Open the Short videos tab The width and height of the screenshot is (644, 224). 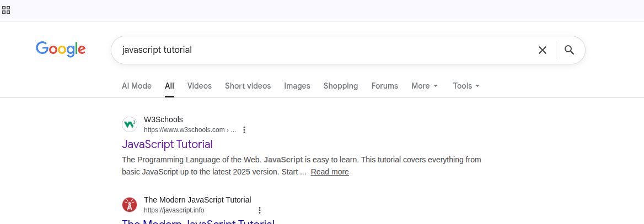248,86
